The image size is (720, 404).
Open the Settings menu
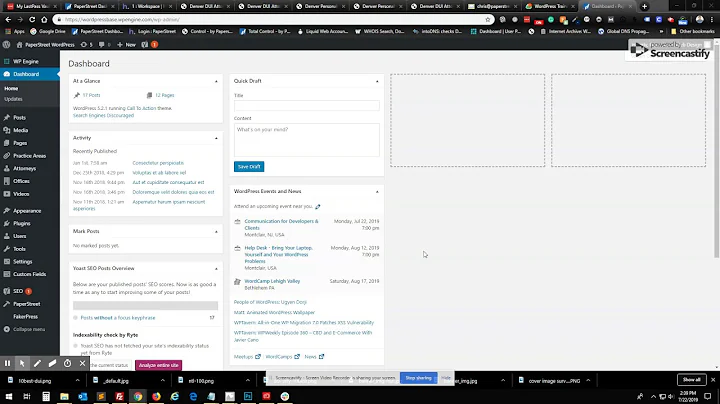coord(22,262)
